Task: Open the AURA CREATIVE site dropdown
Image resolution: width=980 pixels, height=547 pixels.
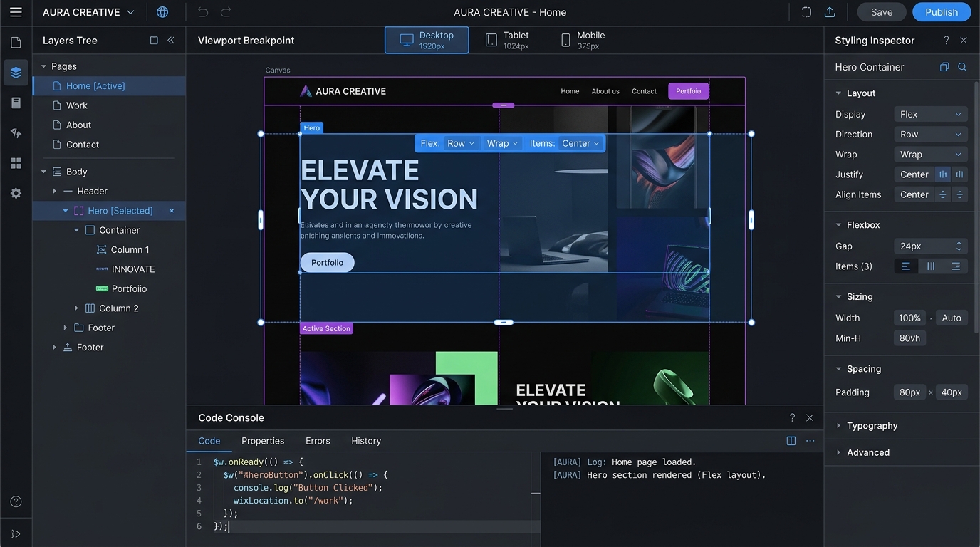Action: [x=88, y=12]
